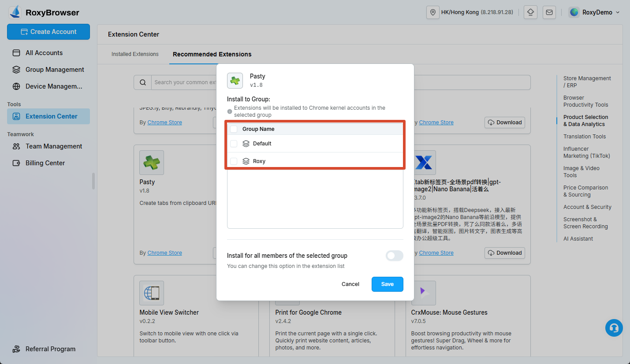Click the blue X extension card icon
Image resolution: width=630 pixels, height=364 pixels.
(x=424, y=163)
